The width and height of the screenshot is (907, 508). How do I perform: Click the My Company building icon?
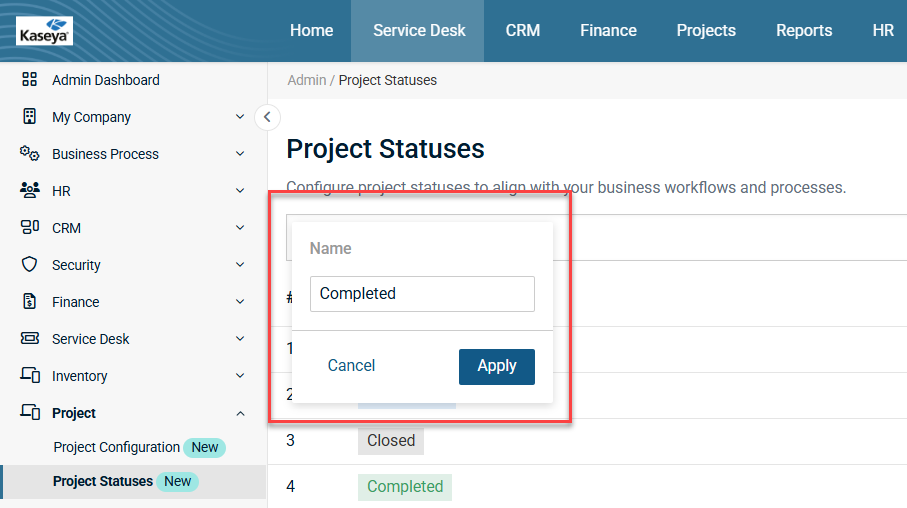pyautogui.click(x=30, y=117)
